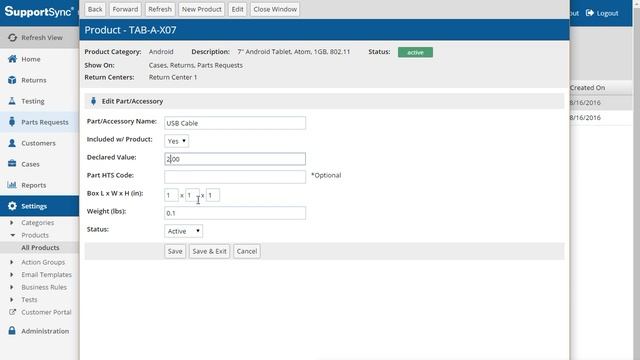Open the Customers section

(39, 143)
